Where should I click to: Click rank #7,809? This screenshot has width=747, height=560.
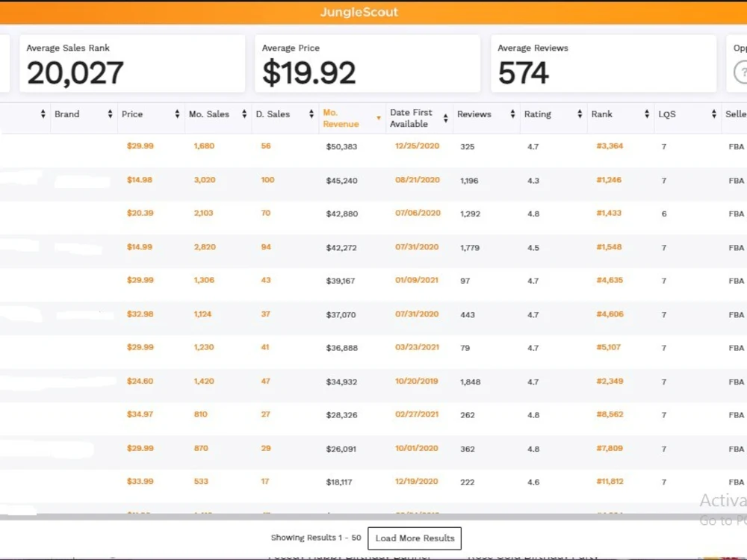(610, 448)
